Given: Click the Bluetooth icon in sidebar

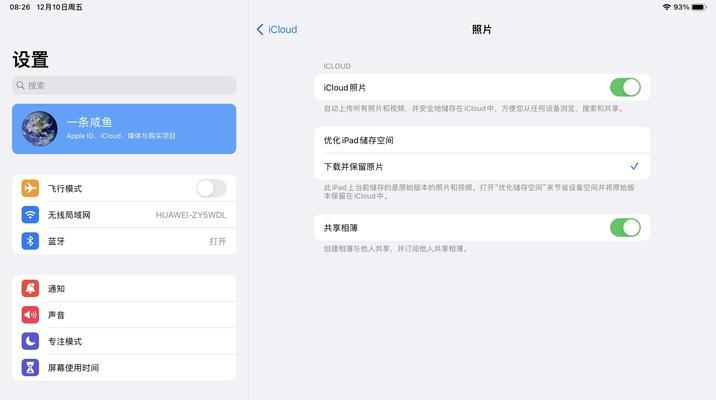Looking at the screenshot, I should (30, 241).
